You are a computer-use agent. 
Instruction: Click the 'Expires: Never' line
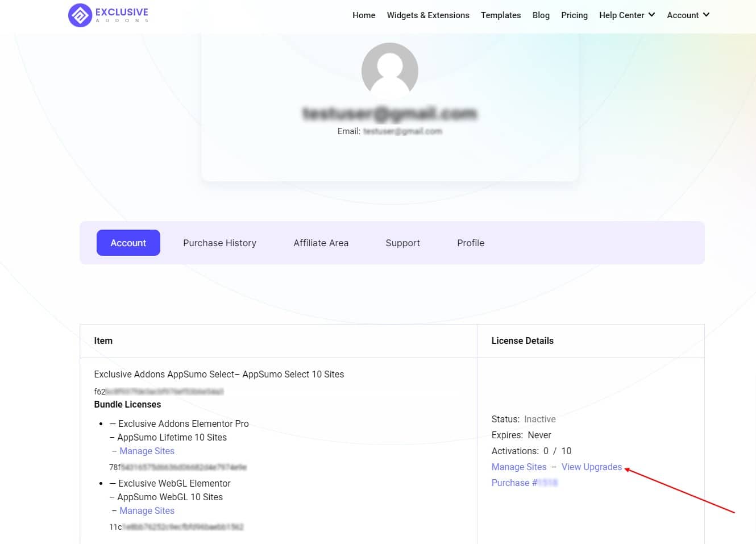pos(521,435)
